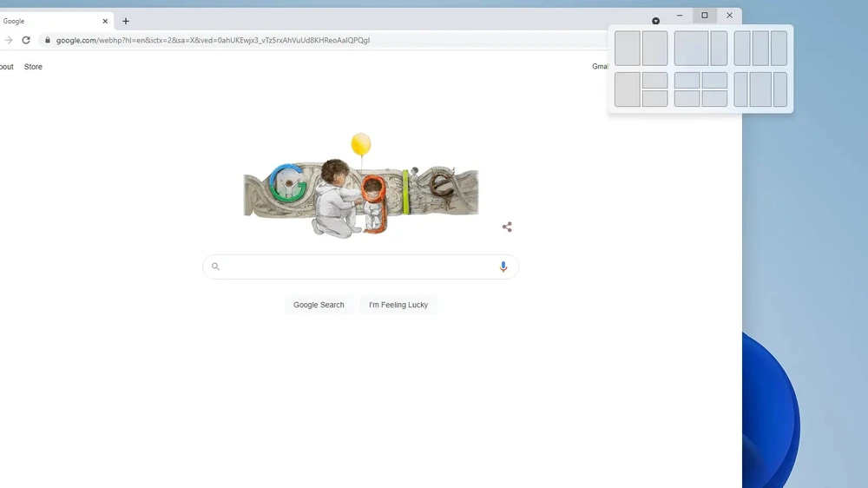
Task: Open a new tab with the plus icon
Action: pyautogui.click(x=126, y=21)
